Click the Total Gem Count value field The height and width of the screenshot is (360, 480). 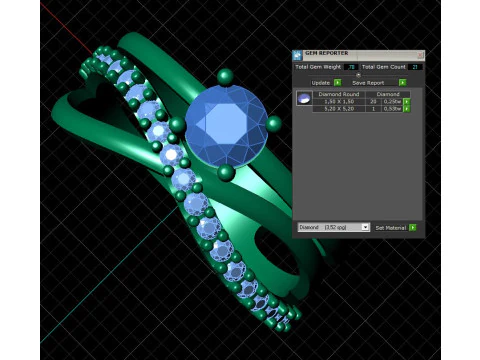[x=415, y=67]
